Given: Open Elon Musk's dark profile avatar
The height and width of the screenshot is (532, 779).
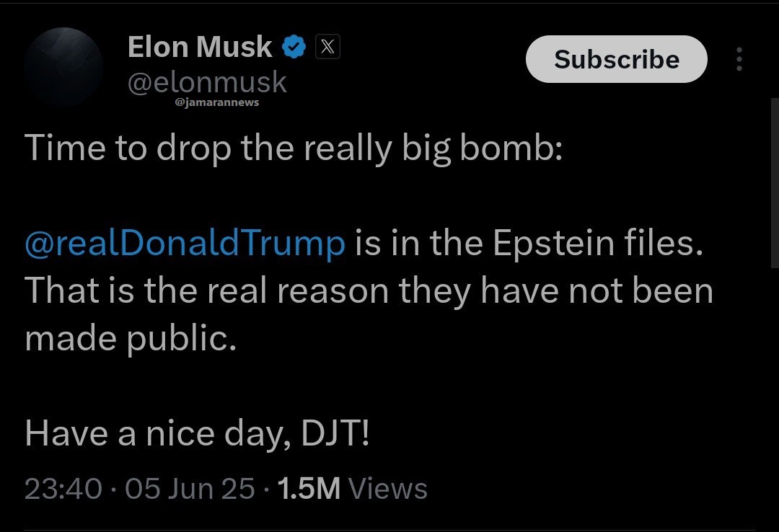Looking at the screenshot, I should click(x=63, y=67).
